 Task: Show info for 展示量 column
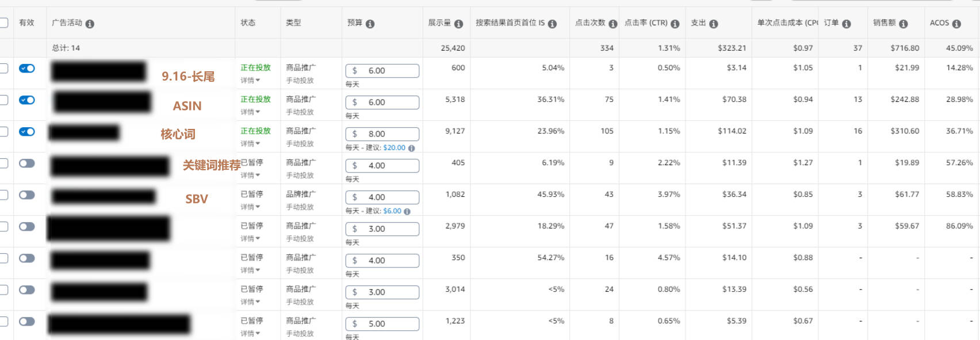tap(458, 24)
